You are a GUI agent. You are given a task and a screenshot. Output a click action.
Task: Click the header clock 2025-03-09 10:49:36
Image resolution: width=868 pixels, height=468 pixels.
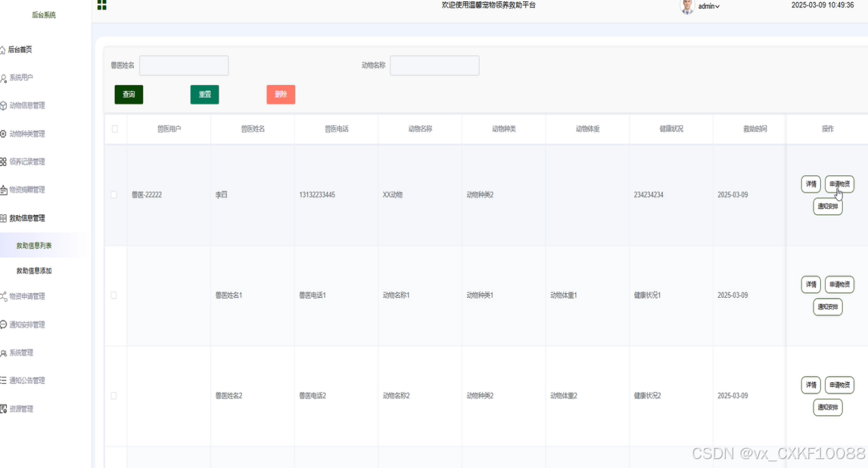pyautogui.click(x=822, y=5)
